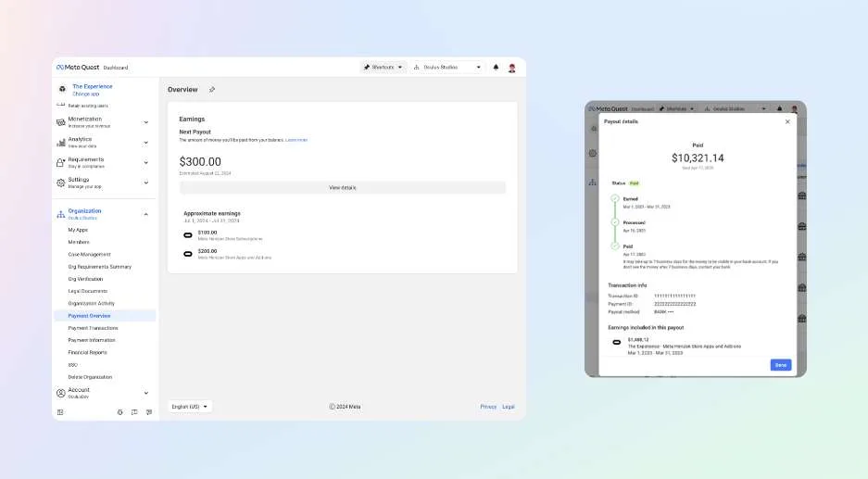Click The Experience app icon

[63, 89]
